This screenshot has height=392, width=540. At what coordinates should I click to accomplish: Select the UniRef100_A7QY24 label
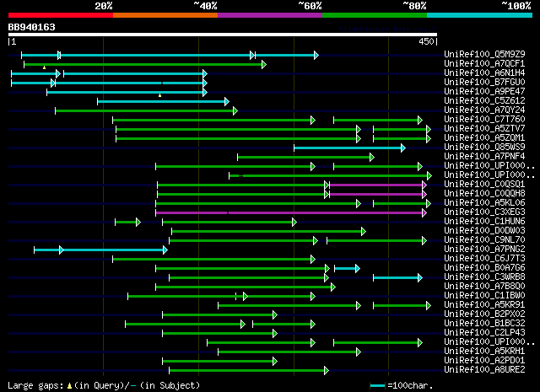point(484,110)
